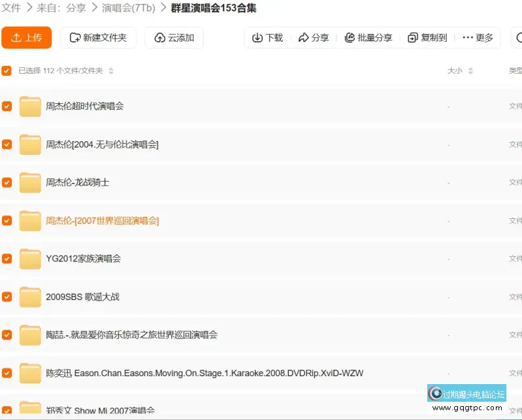Uncheck 陈奕迅 Eason.Chan row checkbox
This screenshot has height=420, width=522.
(x=7, y=373)
